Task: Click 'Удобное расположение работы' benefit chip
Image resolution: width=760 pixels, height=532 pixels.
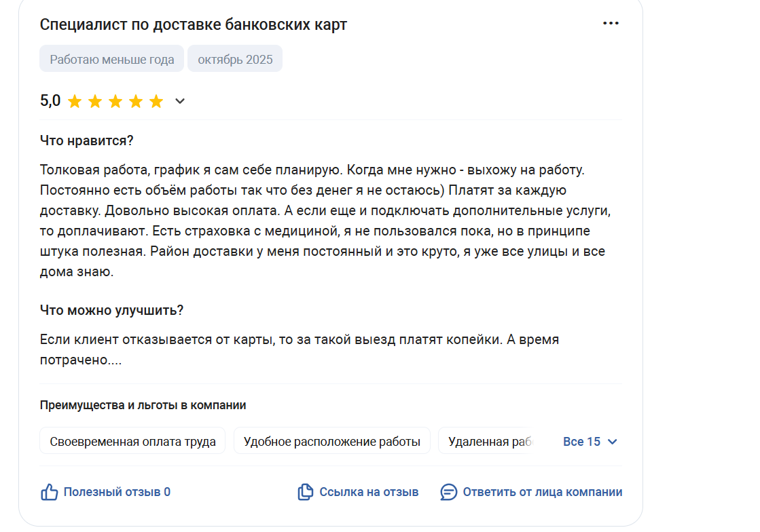Action: (x=332, y=442)
